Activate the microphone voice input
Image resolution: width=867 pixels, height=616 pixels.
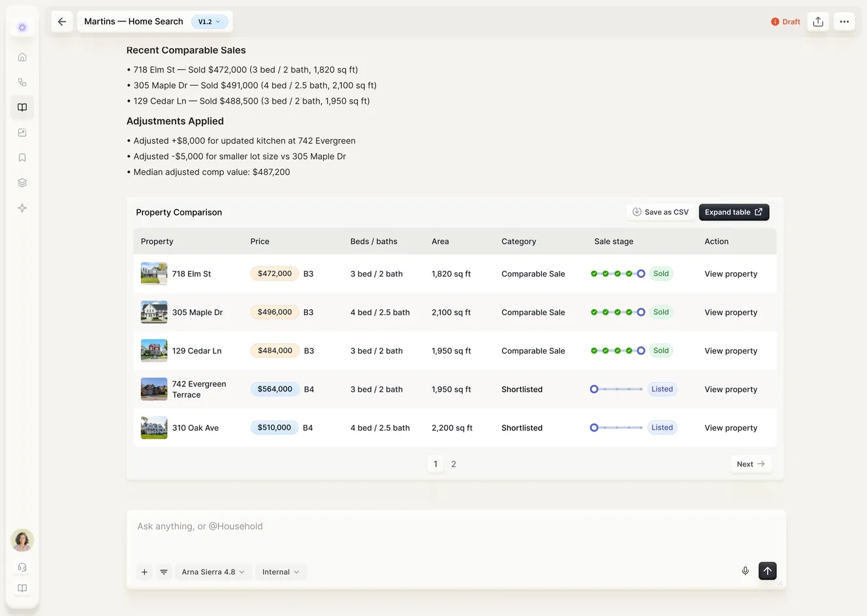click(x=745, y=571)
